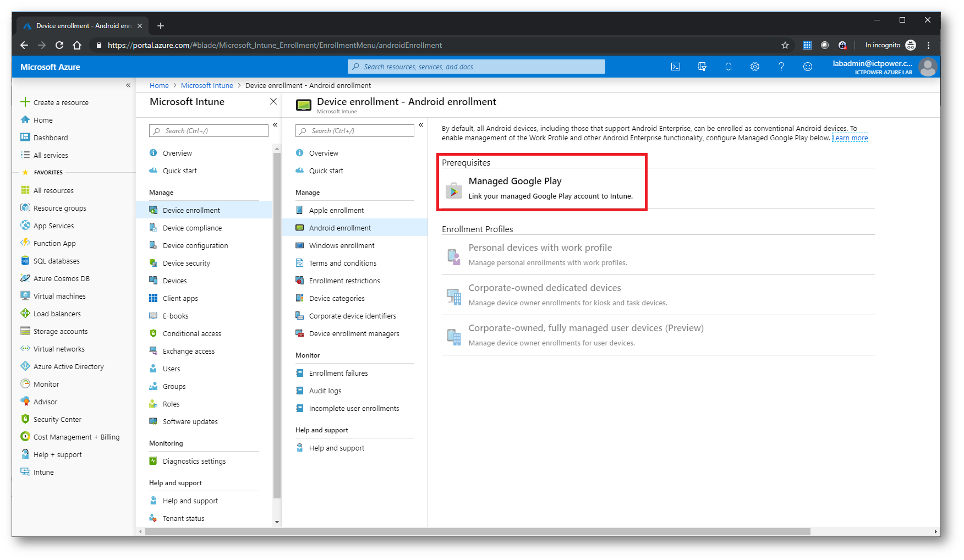
Task: Open Windows enrollment menu item
Action: (x=355, y=245)
